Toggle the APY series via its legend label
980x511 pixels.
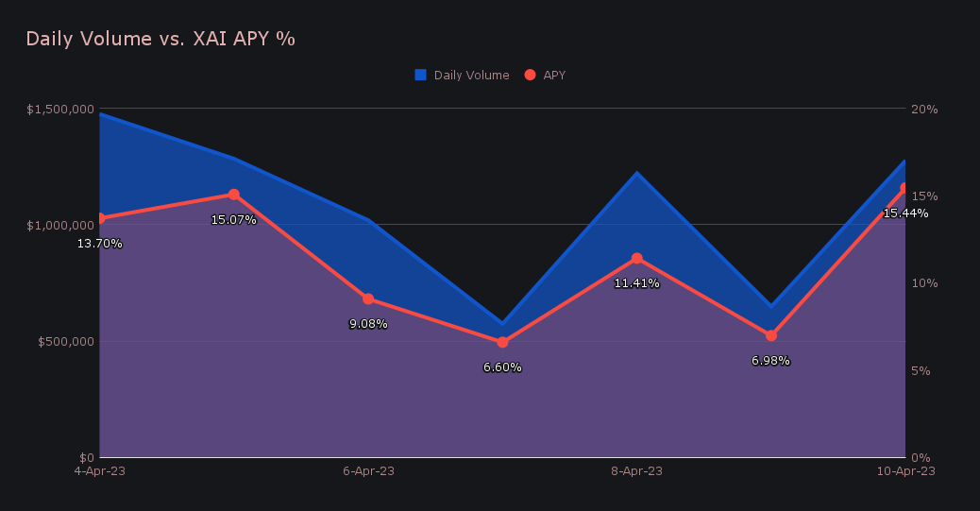point(554,76)
